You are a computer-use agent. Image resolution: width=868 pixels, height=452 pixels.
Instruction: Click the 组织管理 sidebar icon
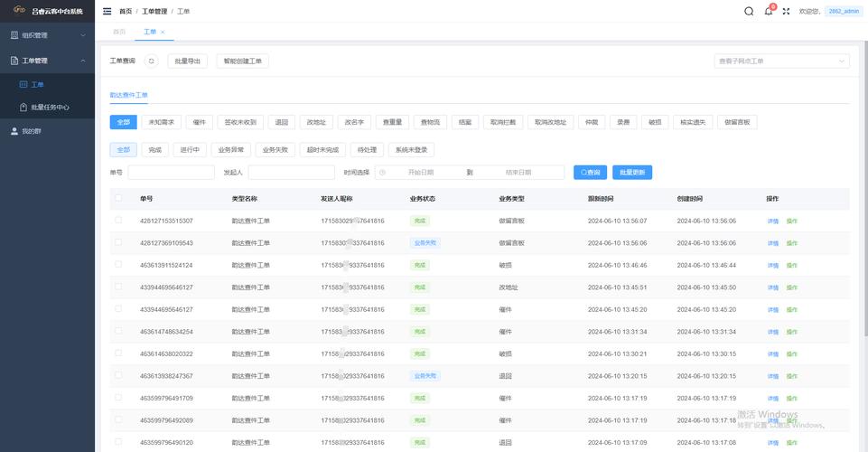pyautogui.click(x=14, y=35)
